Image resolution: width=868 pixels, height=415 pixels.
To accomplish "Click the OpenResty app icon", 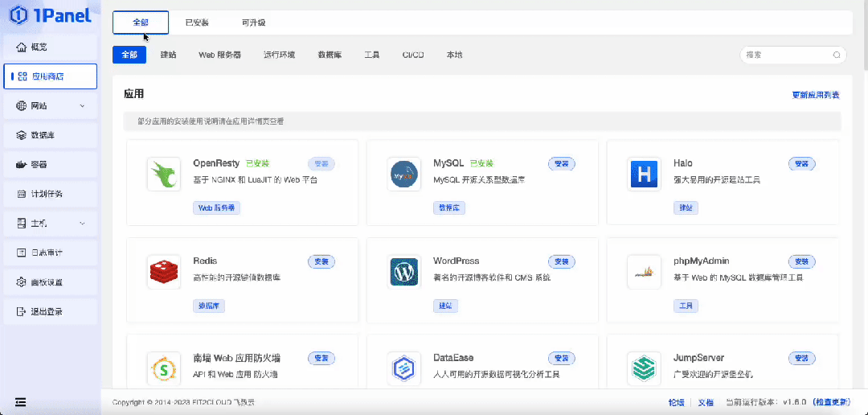I will [164, 175].
